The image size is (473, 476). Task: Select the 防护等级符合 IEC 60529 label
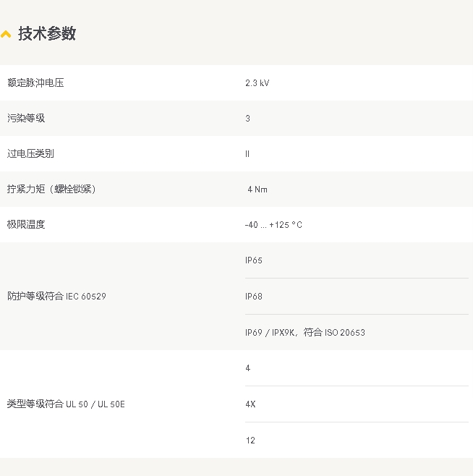point(56,297)
